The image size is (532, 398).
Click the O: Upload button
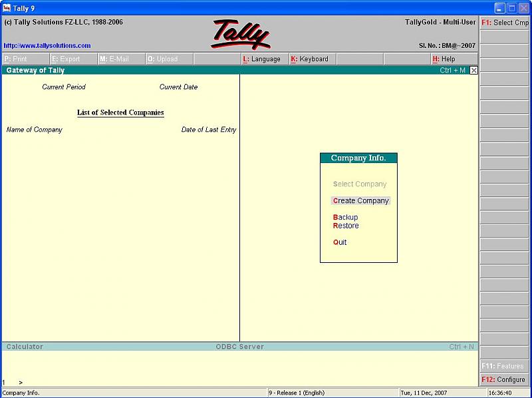tap(170, 59)
